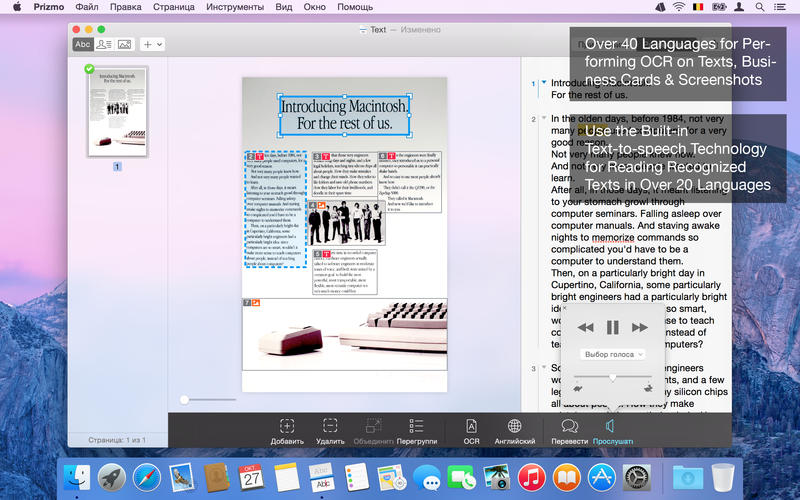The width and height of the screenshot is (800, 500).
Task: Click Перегруппи reorder regions tool
Action: (416, 430)
